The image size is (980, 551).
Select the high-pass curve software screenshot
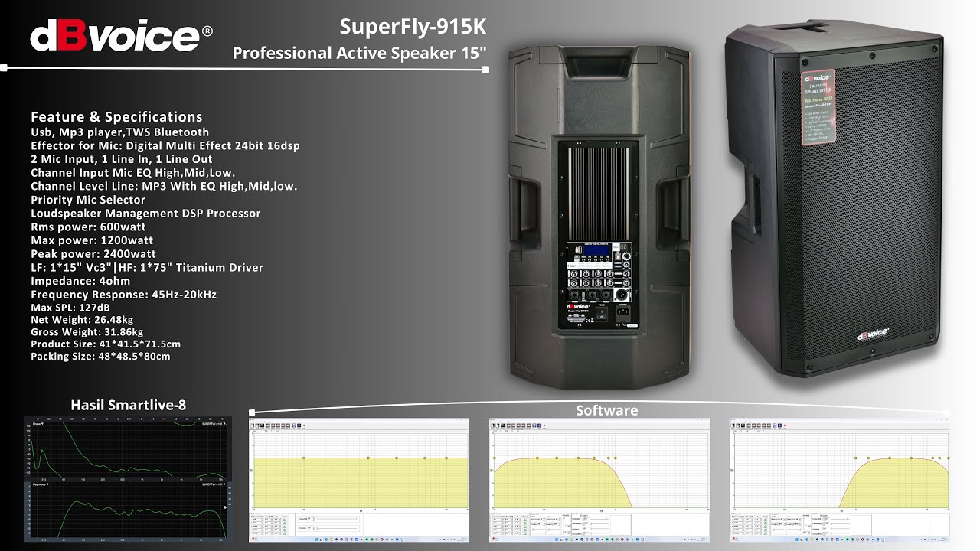(840, 480)
